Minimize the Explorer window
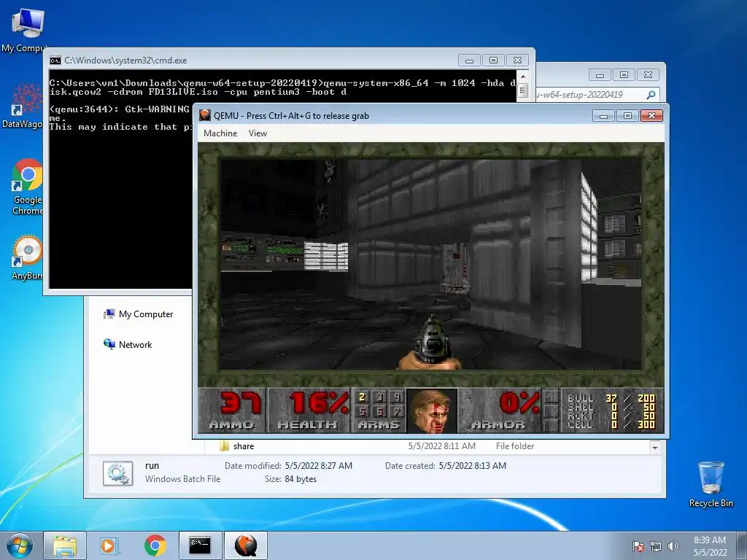Screen dimensions: 747x560 pyautogui.click(x=600, y=75)
